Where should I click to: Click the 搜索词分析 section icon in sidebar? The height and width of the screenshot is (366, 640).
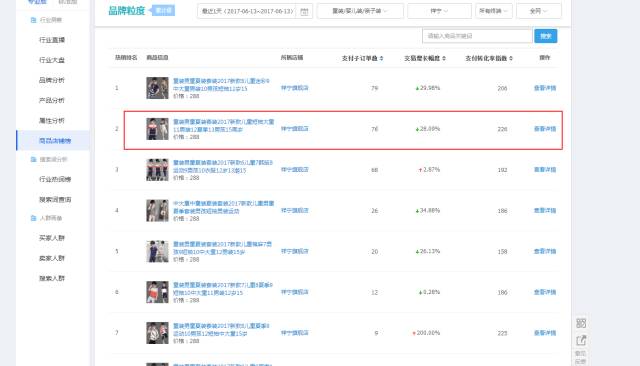pos(33,160)
